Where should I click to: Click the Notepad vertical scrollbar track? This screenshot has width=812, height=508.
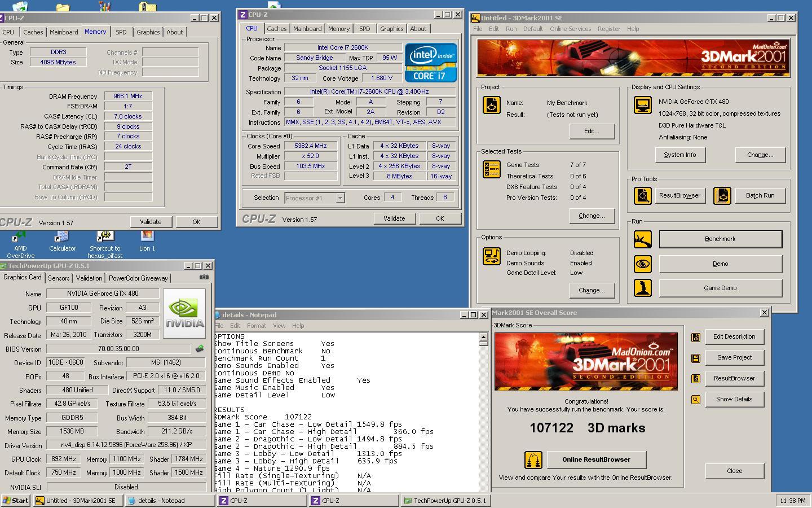click(x=483, y=418)
